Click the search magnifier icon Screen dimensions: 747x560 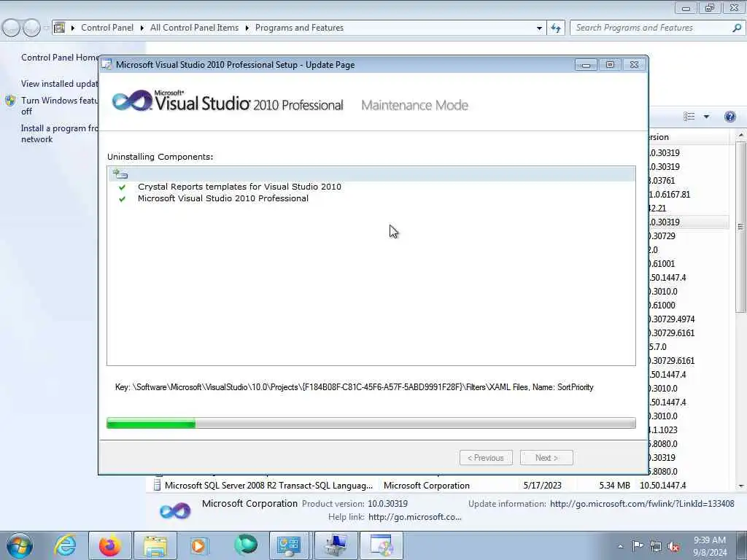[x=737, y=28]
